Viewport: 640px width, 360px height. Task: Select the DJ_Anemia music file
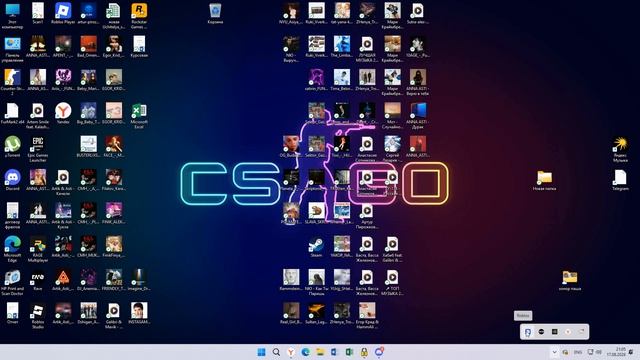coord(88,280)
